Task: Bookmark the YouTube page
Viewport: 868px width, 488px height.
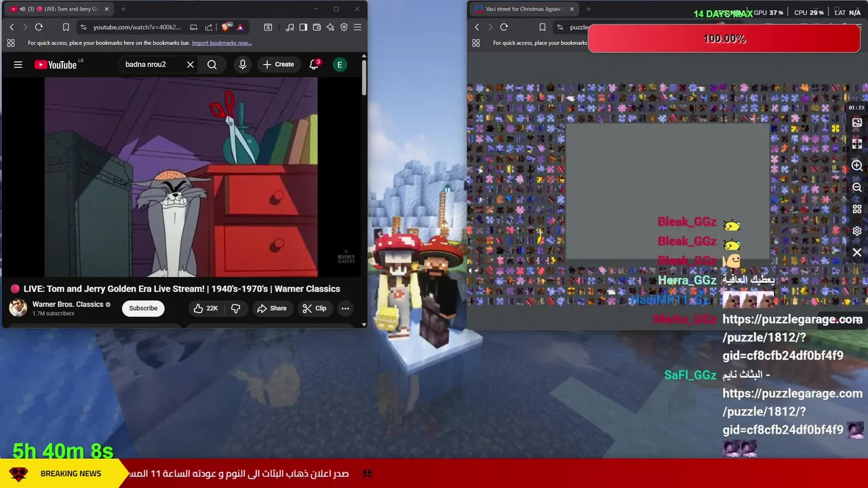Action: click(x=66, y=27)
